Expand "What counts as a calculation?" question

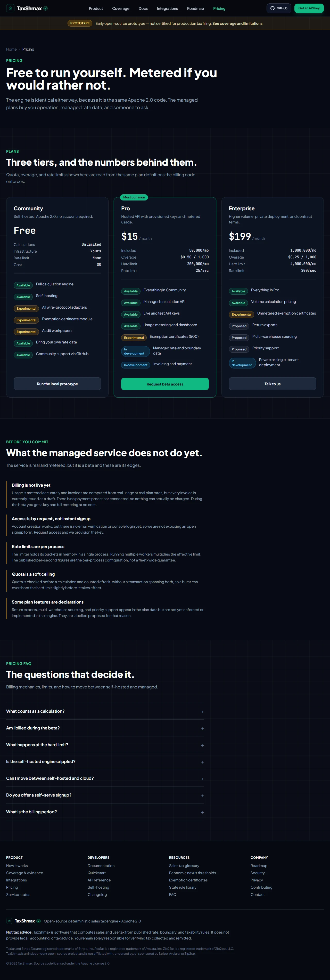(105, 711)
